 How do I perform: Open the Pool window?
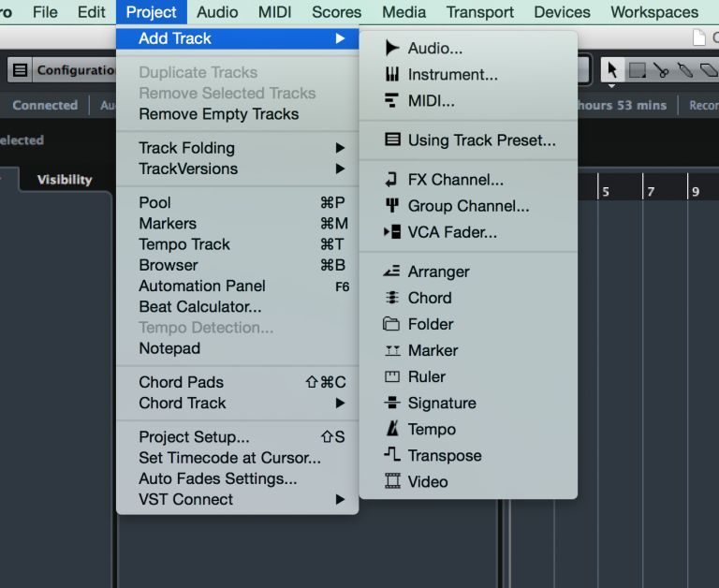tap(237, 202)
